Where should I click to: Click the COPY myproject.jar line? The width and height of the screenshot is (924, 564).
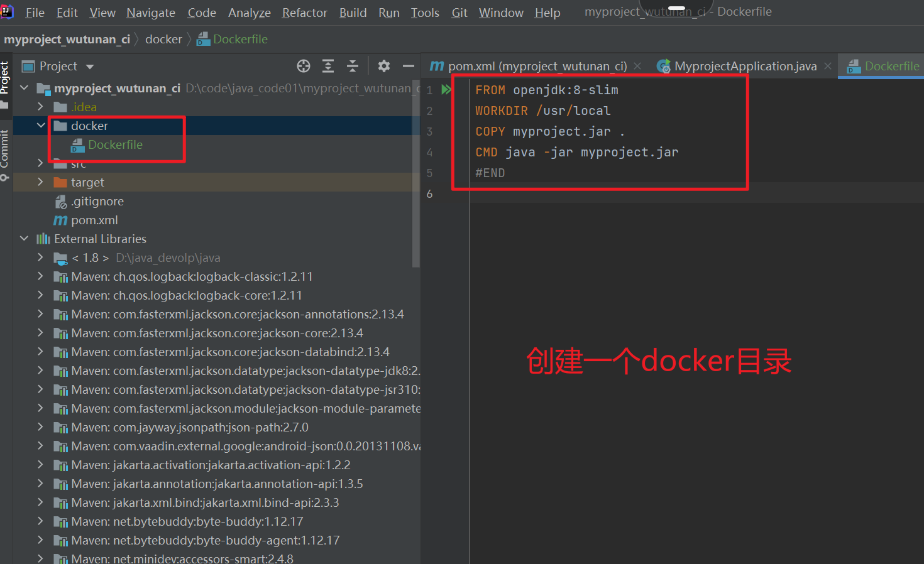(550, 131)
